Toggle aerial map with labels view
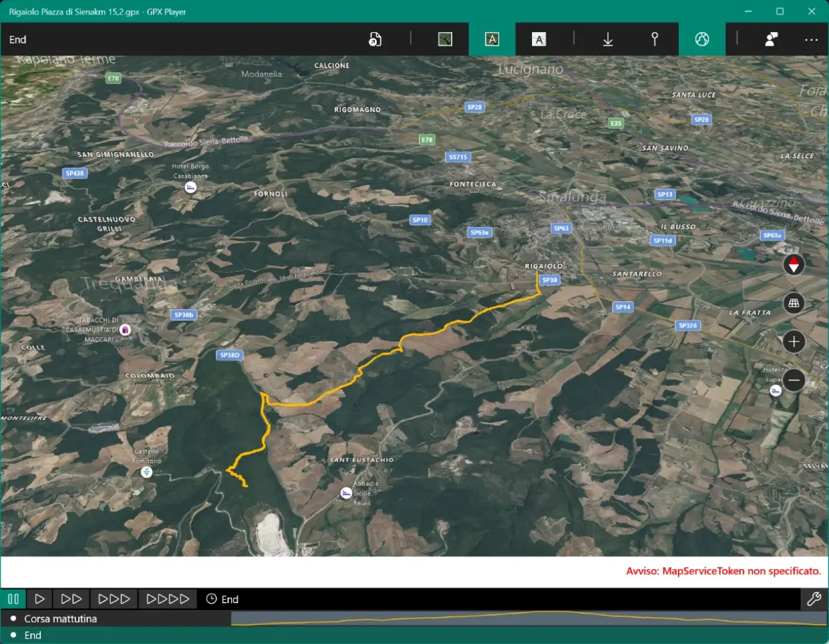This screenshot has width=829, height=644. coord(492,40)
